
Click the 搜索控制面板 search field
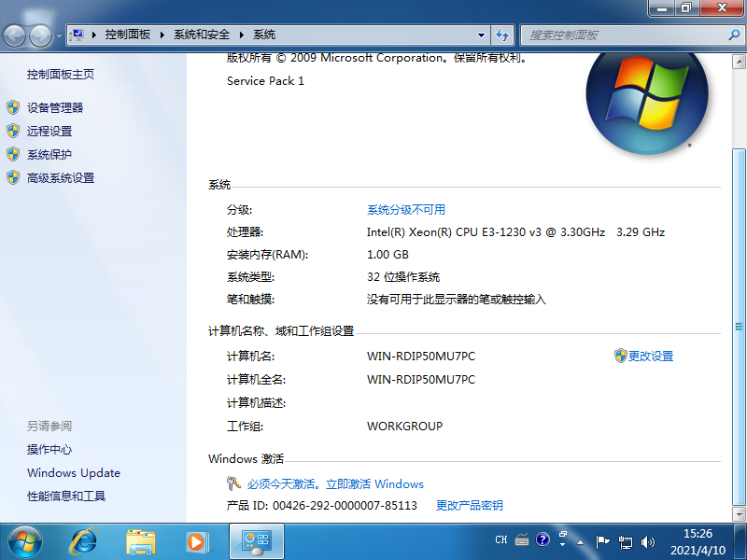621,35
